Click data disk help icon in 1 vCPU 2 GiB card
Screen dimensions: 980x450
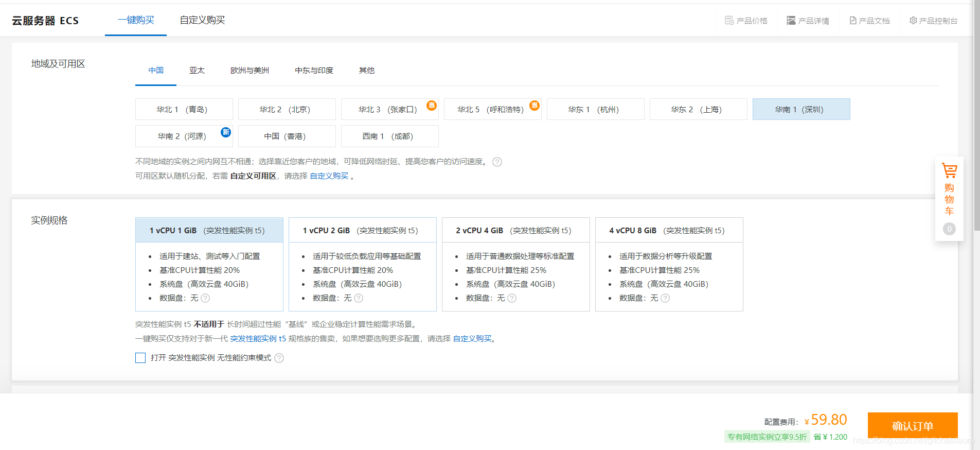tap(359, 298)
